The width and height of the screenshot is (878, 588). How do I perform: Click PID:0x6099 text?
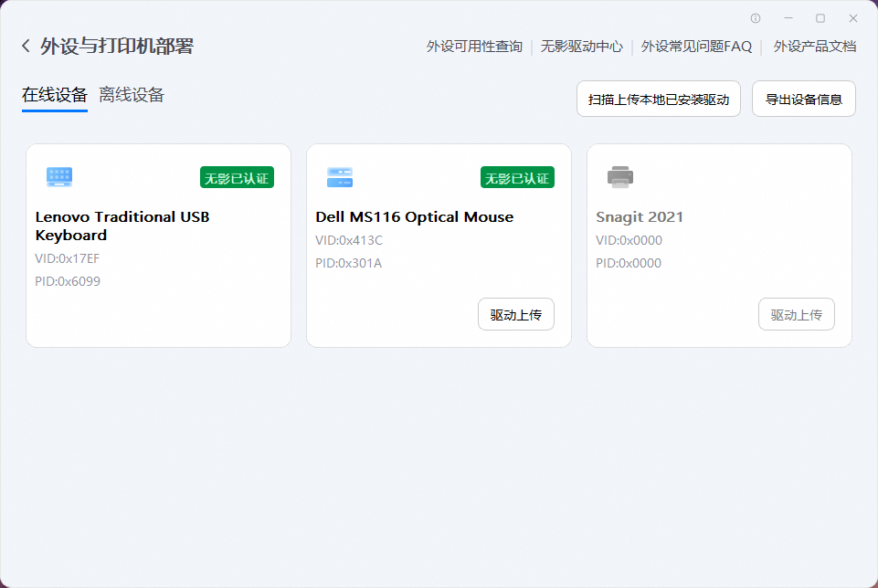pyautogui.click(x=68, y=281)
